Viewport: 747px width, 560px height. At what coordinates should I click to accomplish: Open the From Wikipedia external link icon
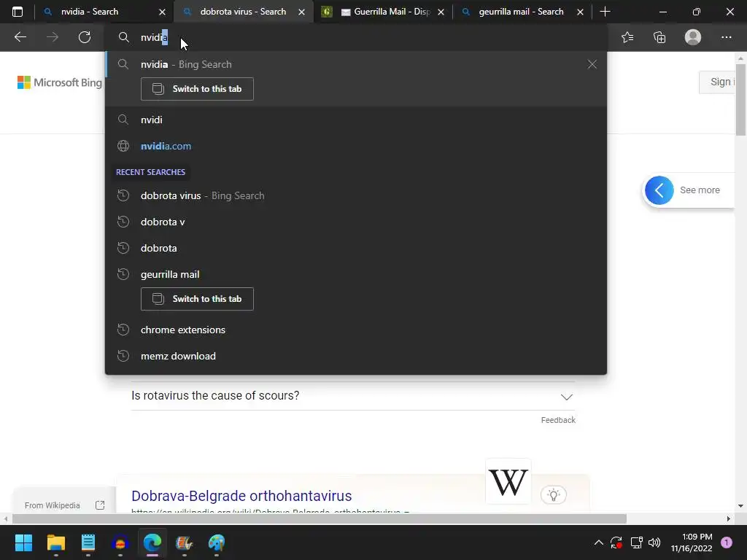[x=100, y=505]
